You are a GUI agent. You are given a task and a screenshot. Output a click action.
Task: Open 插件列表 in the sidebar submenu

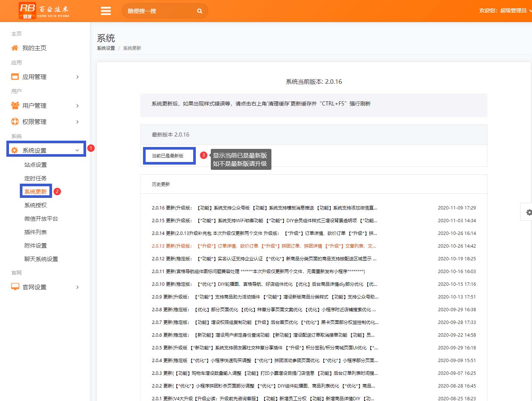36,232
